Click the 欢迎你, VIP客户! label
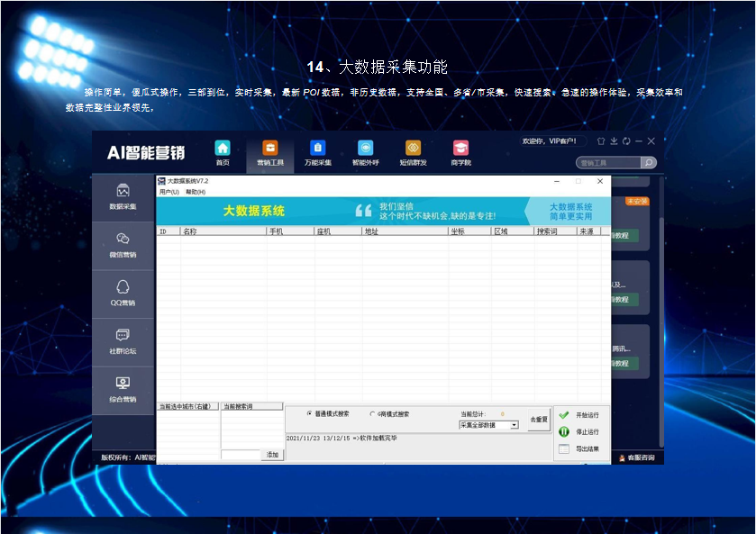756x534 pixels. [550, 141]
